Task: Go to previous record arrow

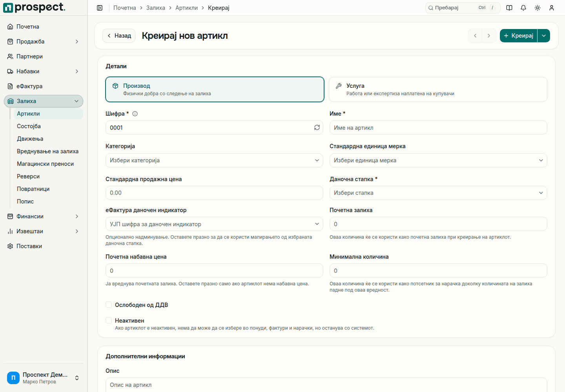Action: [x=475, y=36]
